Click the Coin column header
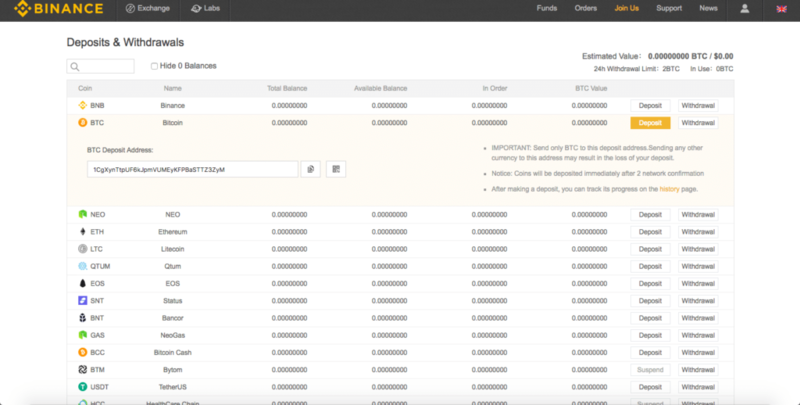Viewport: 800px width, 405px height. pyautogui.click(x=85, y=88)
